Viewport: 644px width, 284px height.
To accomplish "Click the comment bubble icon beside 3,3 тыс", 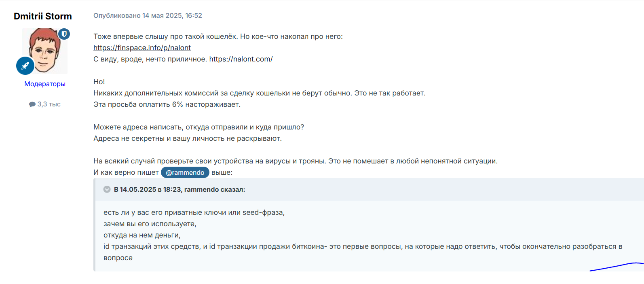I will (x=32, y=104).
